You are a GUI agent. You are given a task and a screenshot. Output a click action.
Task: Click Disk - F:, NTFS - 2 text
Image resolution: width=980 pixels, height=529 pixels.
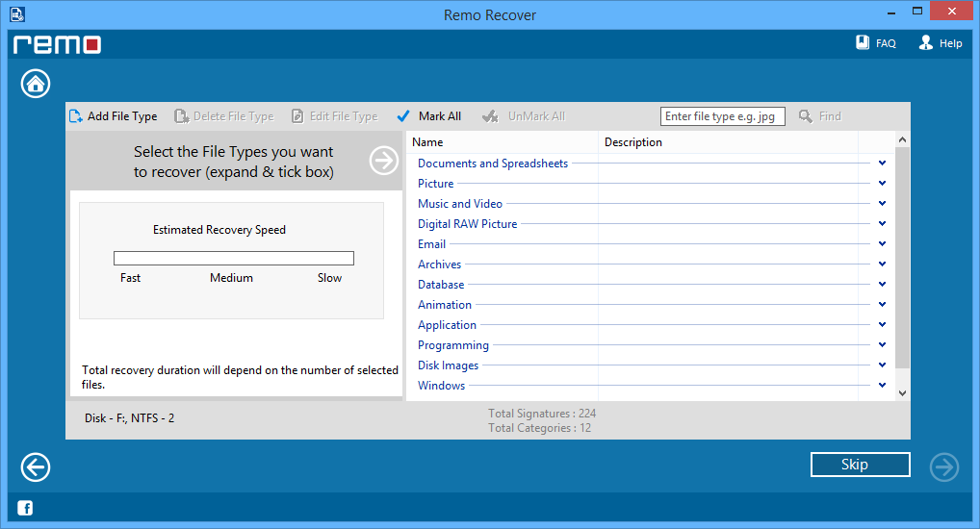(x=129, y=417)
